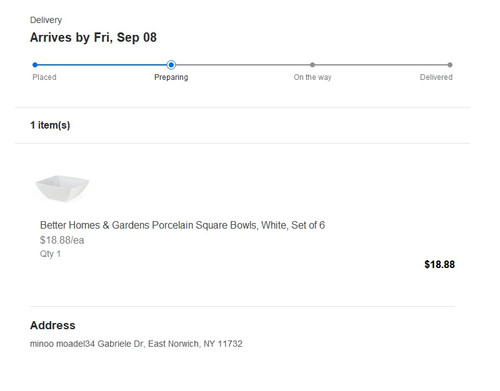Click the Arrives by Fri, Sep 08 heading
This screenshot has width=500, height=391.
(93, 37)
